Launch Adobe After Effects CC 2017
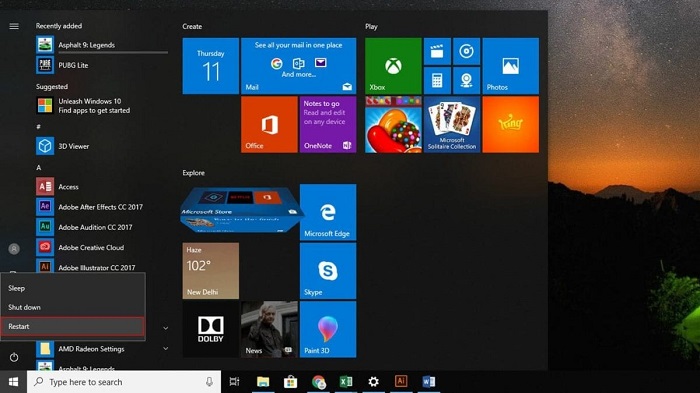 coord(102,207)
